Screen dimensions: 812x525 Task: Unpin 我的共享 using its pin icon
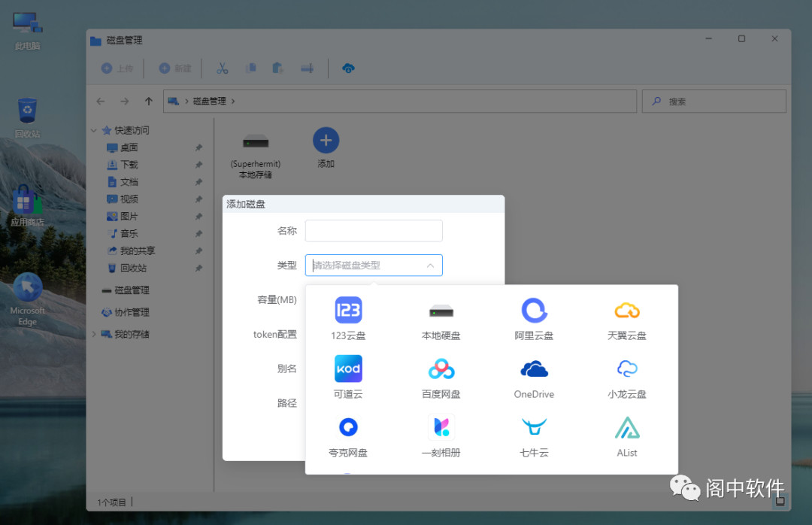[198, 250]
